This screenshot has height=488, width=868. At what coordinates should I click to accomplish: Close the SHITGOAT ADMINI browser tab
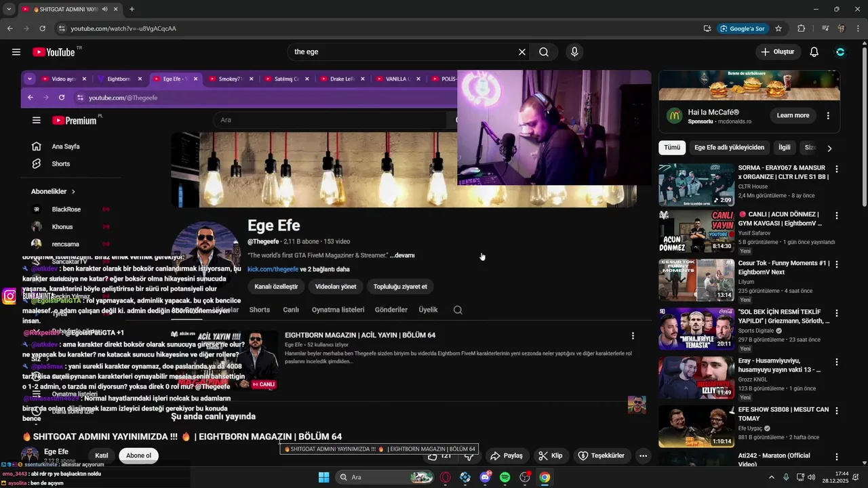(x=116, y=9)
